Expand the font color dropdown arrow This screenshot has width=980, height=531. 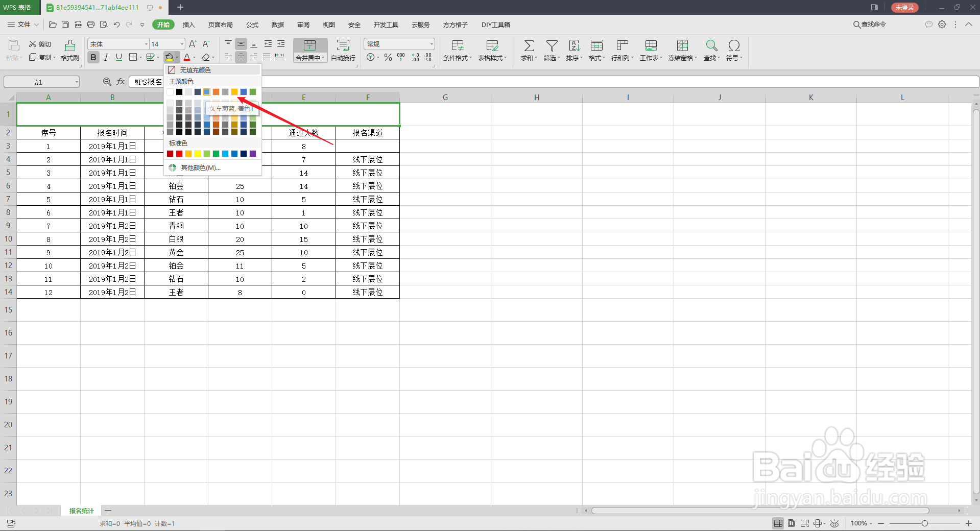pos(195,58)
